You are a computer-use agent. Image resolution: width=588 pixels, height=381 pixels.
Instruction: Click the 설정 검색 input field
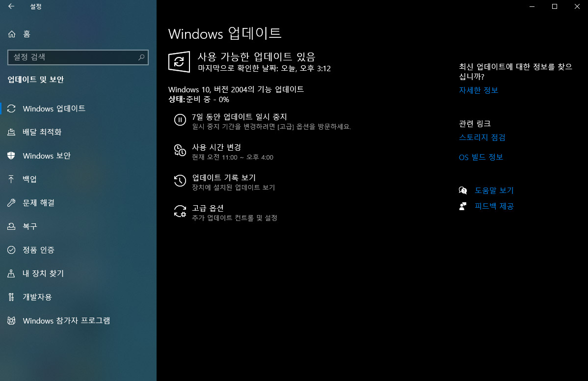point(78,57)
